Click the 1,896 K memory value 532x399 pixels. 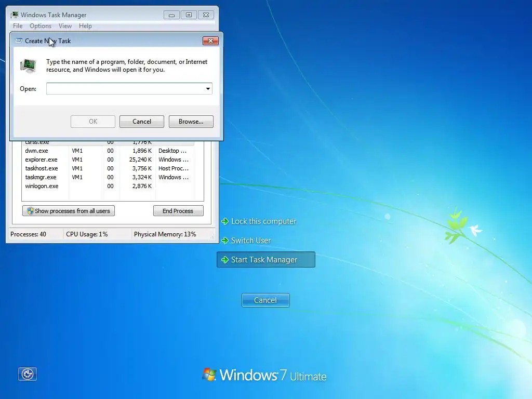142,151
